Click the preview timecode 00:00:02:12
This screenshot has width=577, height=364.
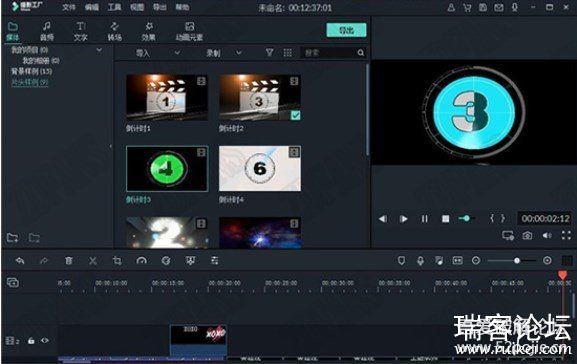[x=545, y=219]
